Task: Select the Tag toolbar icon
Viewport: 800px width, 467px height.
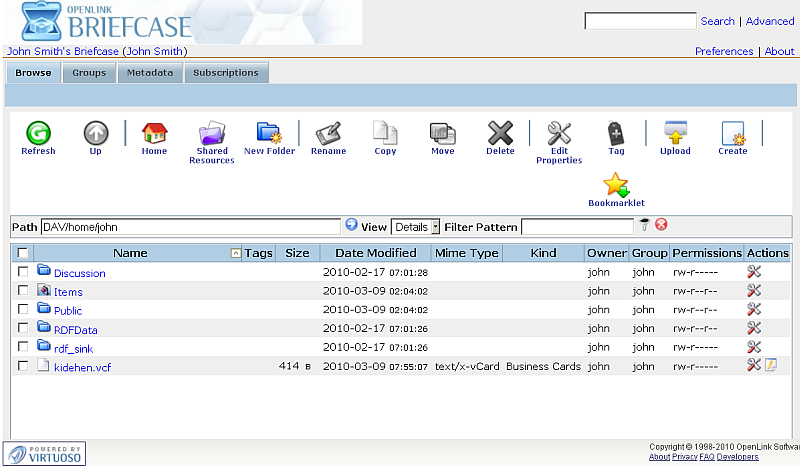Action: [616, 134]
